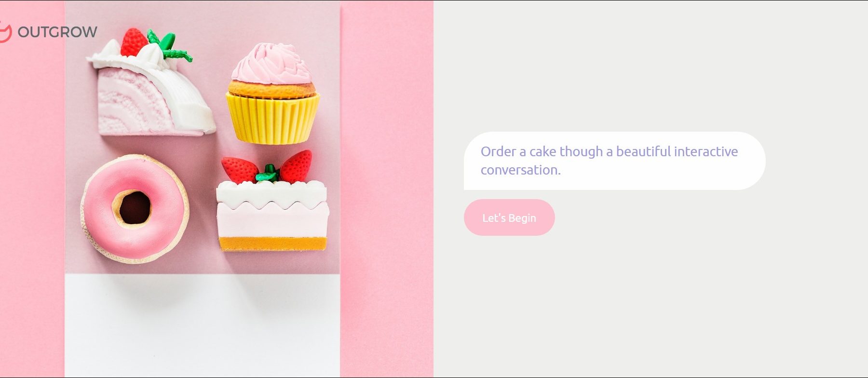Click the word 'conversation.' in the bubble

[520, 170]
